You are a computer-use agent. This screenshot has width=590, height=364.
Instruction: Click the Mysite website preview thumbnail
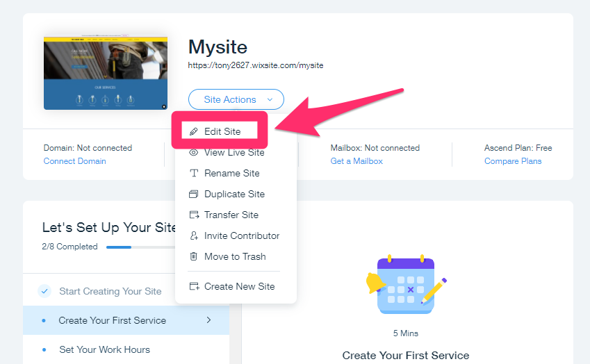106,72
